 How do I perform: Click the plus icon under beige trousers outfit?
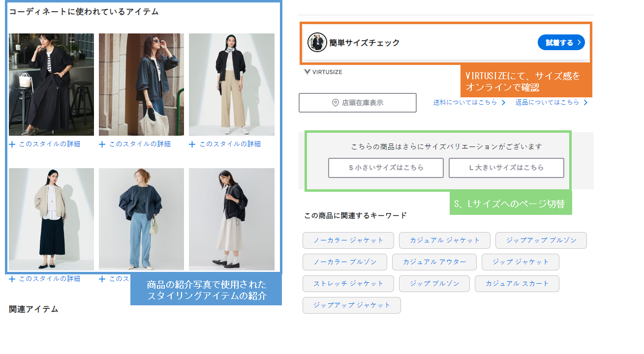(192, 145)
